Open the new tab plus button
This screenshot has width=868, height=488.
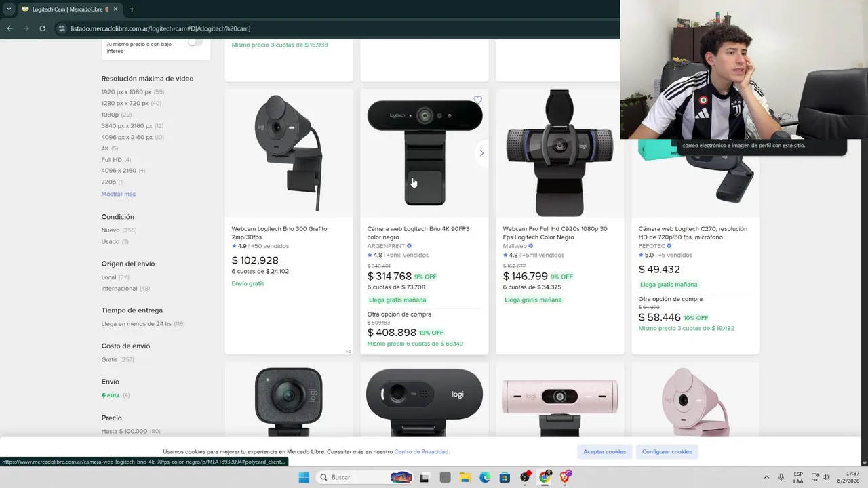pos(132,9)
